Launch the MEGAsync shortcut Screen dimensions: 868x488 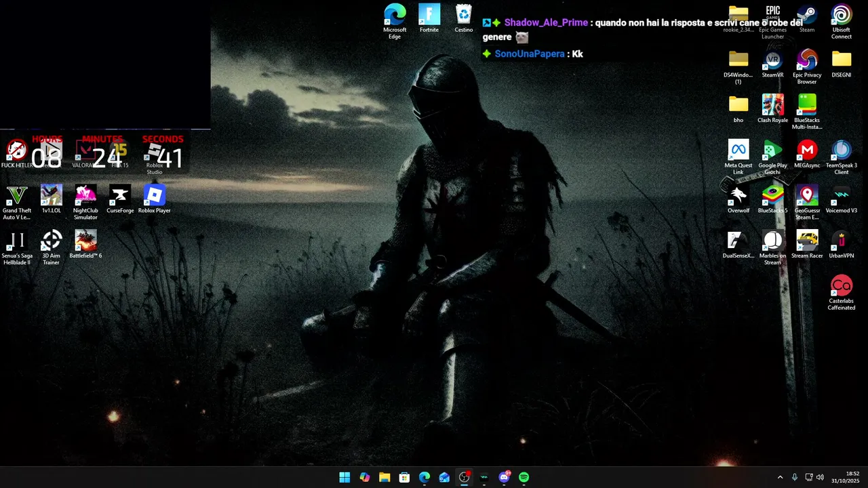click(807, 154)
